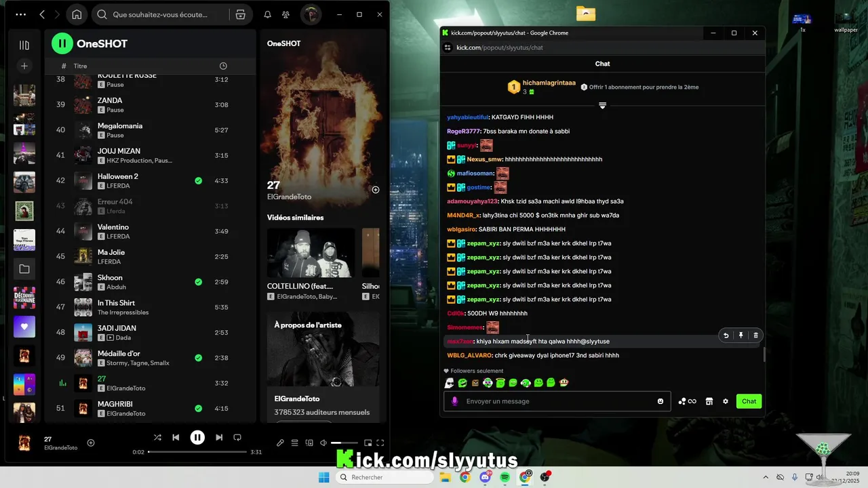868x488 pixels.
Task: Toggle repeat mode
Action: tap(237, 438)
